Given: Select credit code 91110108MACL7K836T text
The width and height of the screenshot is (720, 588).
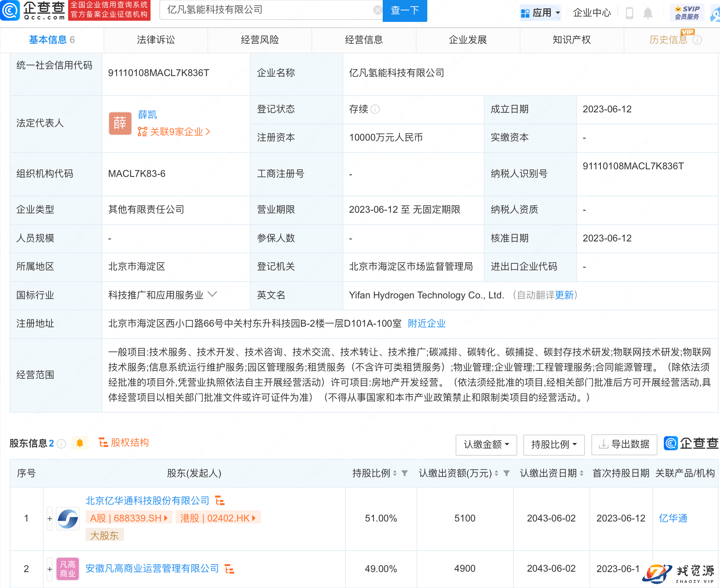Looking at the screenshot, I should click(158, 73).
